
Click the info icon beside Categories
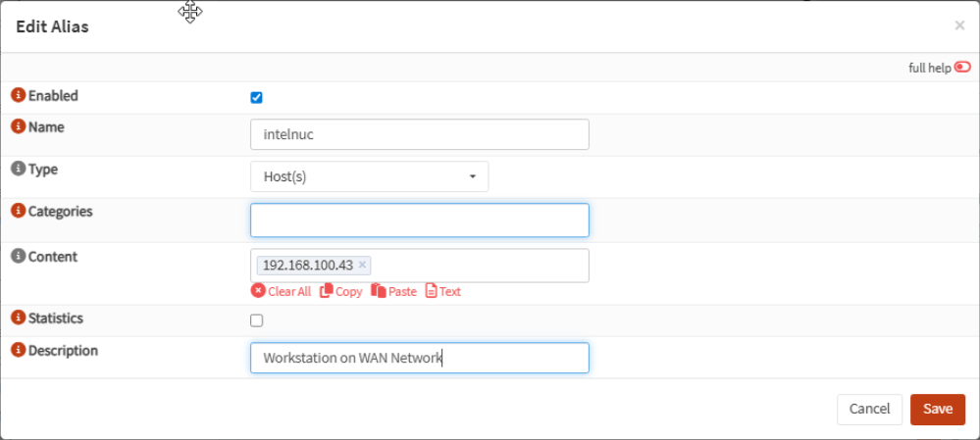pos(18,211)
